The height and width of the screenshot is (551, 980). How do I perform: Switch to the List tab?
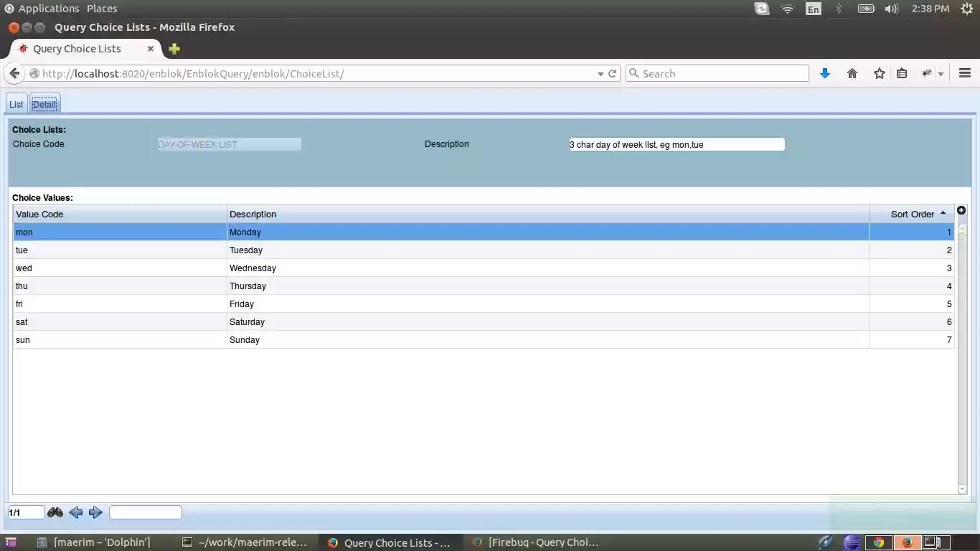point(16,103)
